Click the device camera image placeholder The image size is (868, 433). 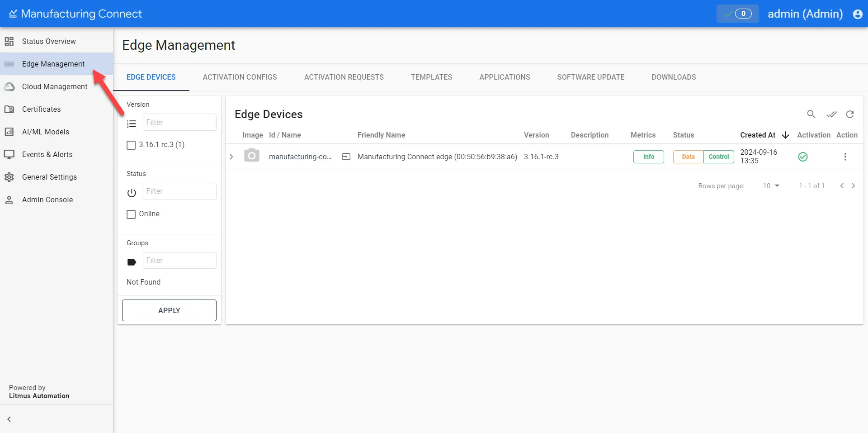click(252, 156)
